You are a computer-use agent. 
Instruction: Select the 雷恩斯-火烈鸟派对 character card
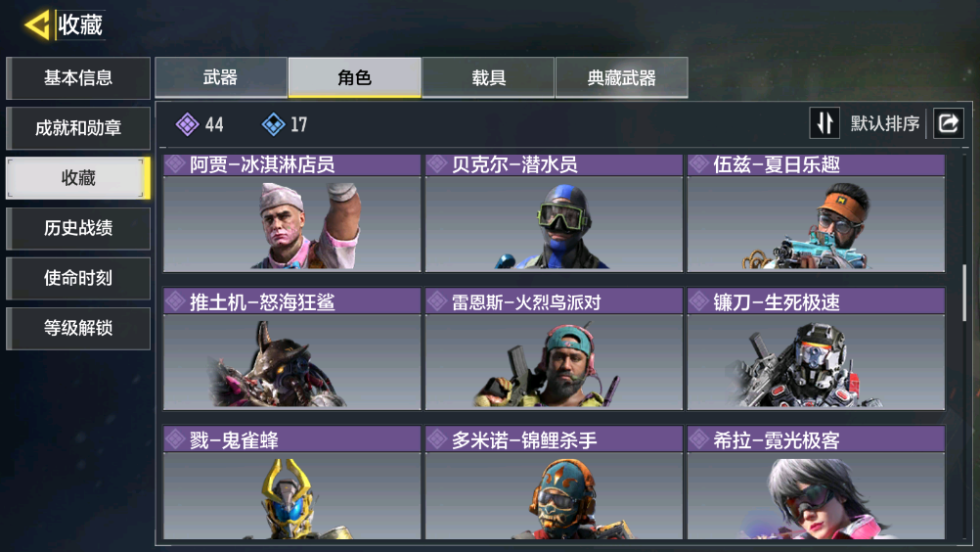pos(554,348)
